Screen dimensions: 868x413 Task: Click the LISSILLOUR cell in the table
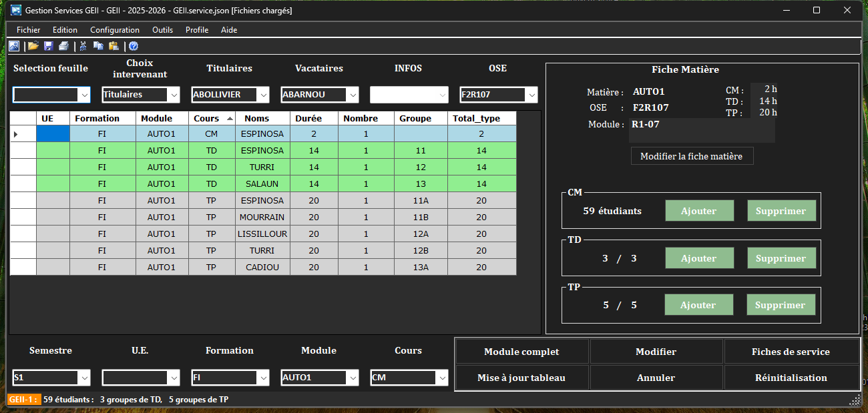[x=263, y=234]
